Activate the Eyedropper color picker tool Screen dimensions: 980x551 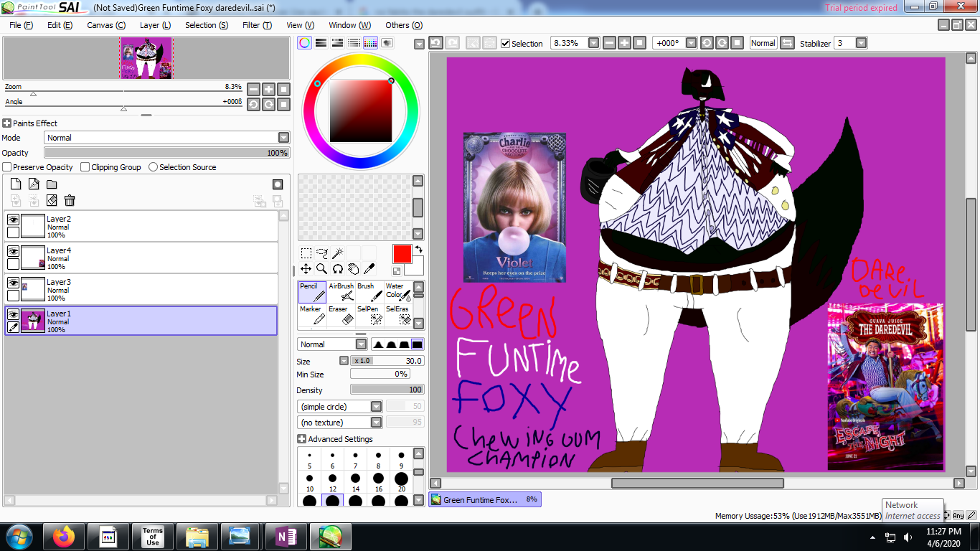(x=369, y=269)
